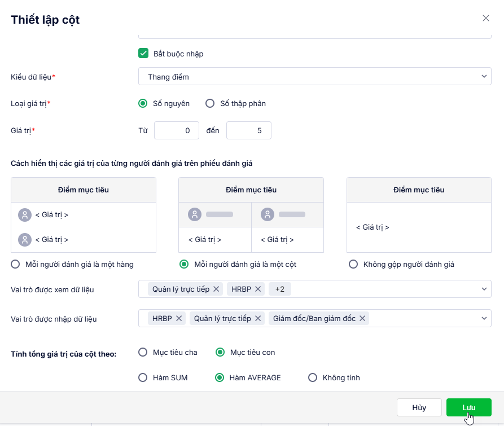Choose the 'Hàm SUM' option
The height and width of the screenshot is (426, 504).
143,377
